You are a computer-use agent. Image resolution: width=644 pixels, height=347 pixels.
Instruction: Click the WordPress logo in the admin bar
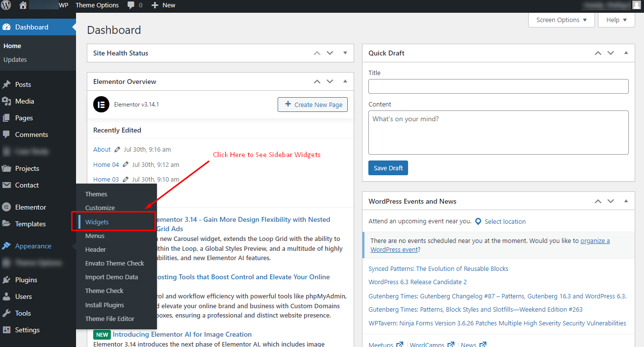click(x=5, y=5)
